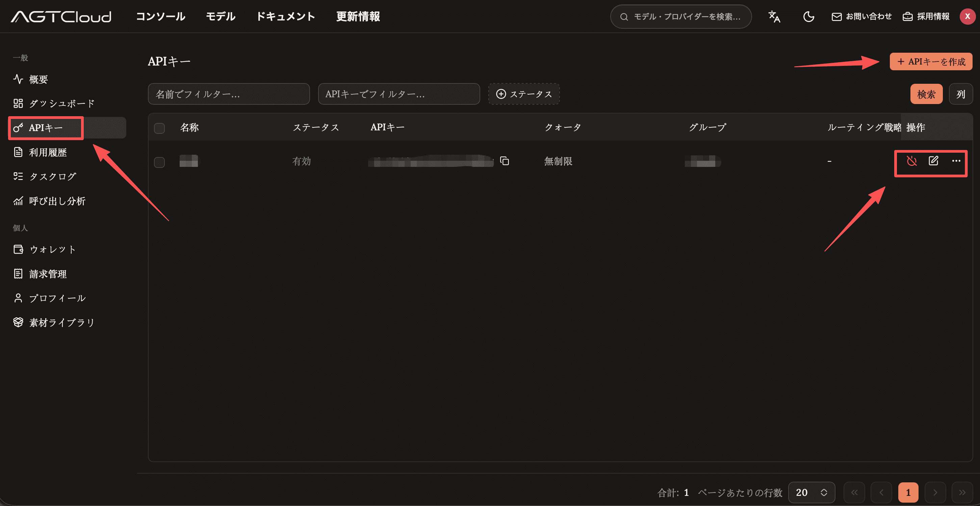Image resolution: width=980 pixels, height=506 pixels.
Task: Focus the モデル・プロバイダー search box
Action: tap(680, 16)
